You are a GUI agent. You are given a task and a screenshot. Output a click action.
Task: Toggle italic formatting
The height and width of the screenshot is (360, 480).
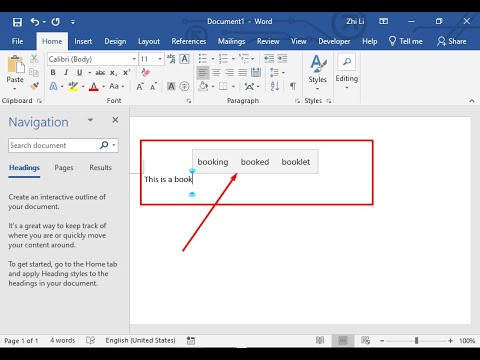coord(66,72)
